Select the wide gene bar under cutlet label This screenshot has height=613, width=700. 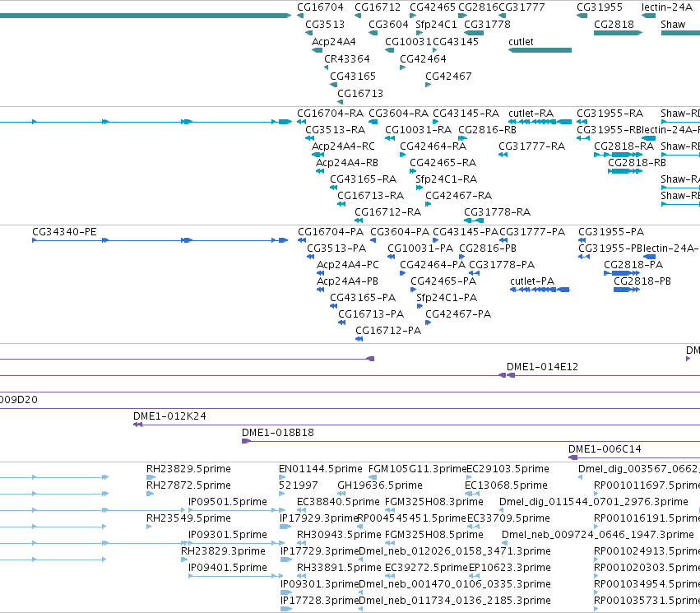(x=540, y=50)
